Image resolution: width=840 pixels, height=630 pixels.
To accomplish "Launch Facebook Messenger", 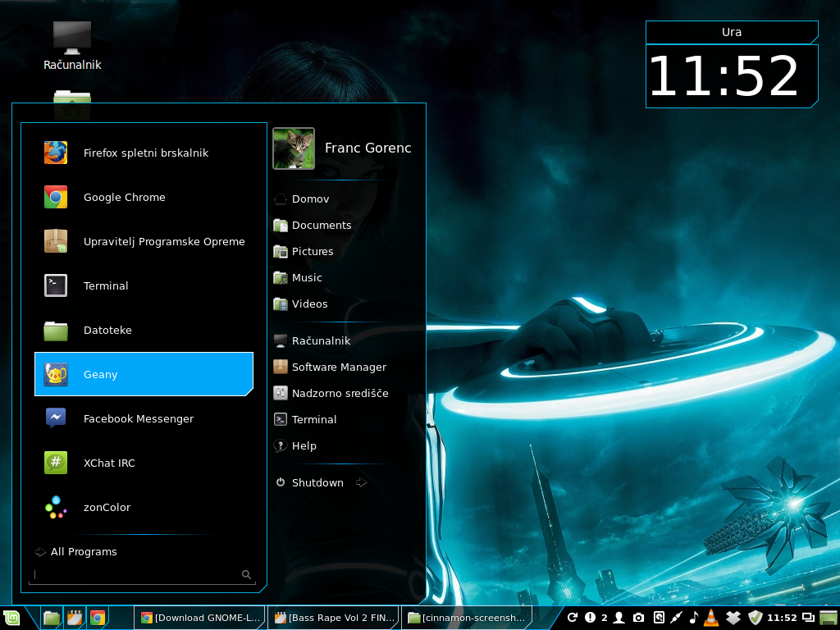I will tap(144, 418).
